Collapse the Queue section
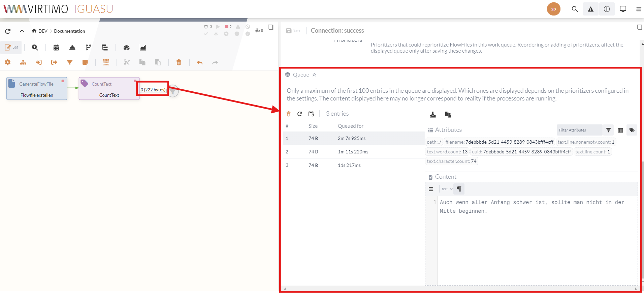 pyautogui.click(x=314, y=75)
